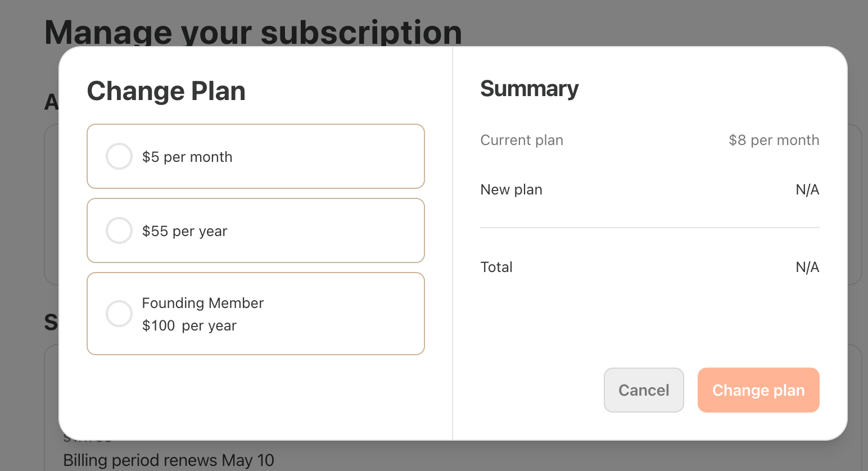Click the Change Plan heading
868x471 pixels.
[166, 90]
